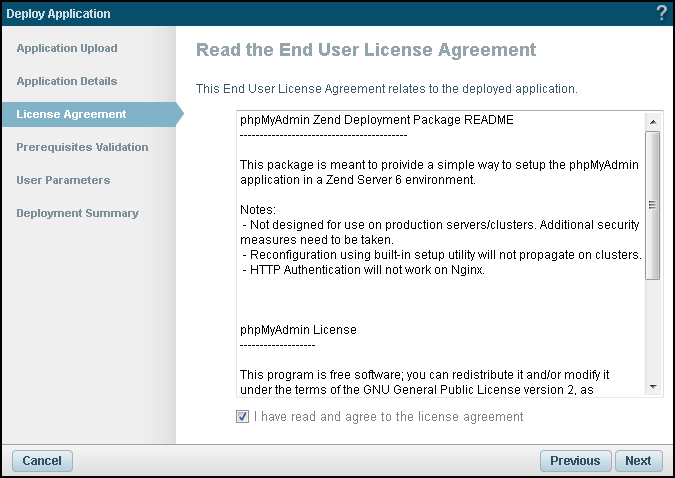The image size is (675, 478).
Task: Proceed with the Next button
Action: tap(638, 461)
